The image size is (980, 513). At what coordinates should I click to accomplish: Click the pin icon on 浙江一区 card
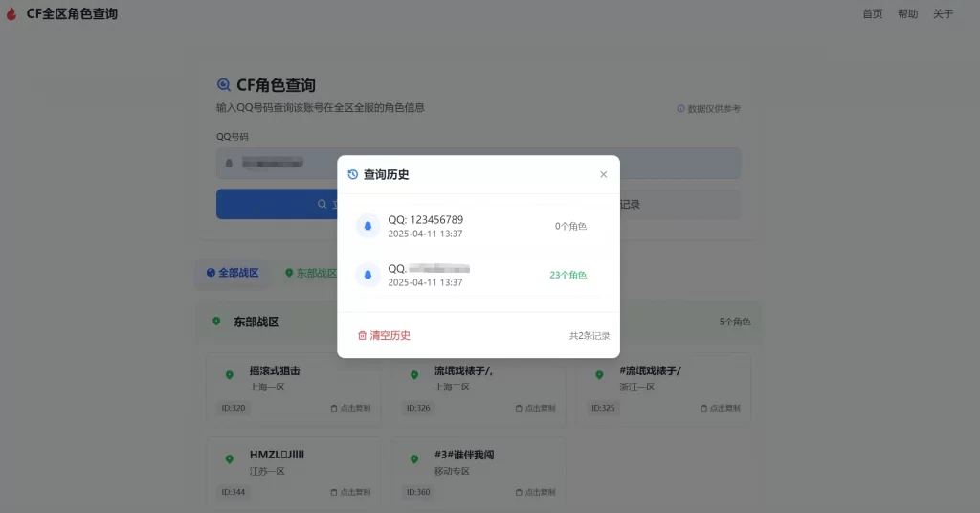[599, 375]
